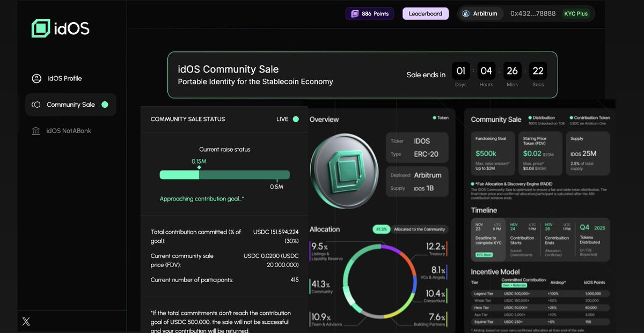Click the purple points icon

(x=355, y=13)
